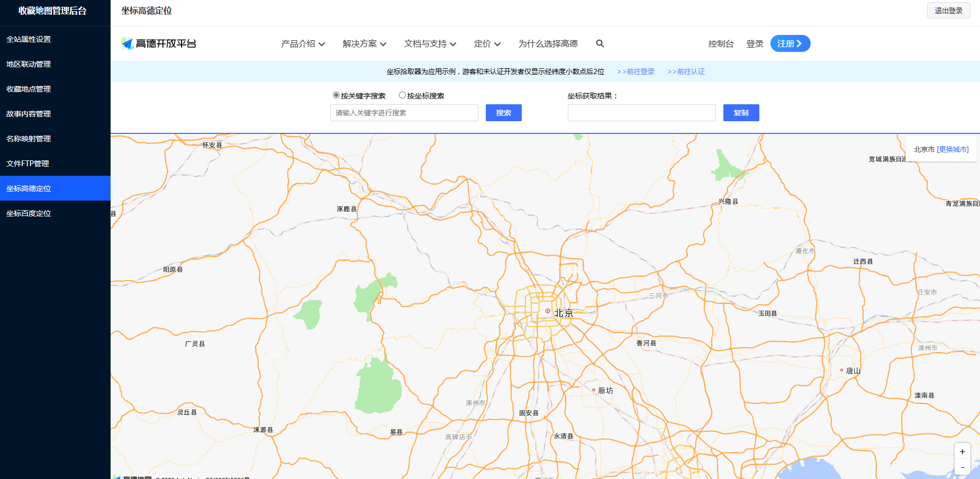Click the 灵丘县 label on map
Viewport: 980px width, 479px height.
(187, 412)
